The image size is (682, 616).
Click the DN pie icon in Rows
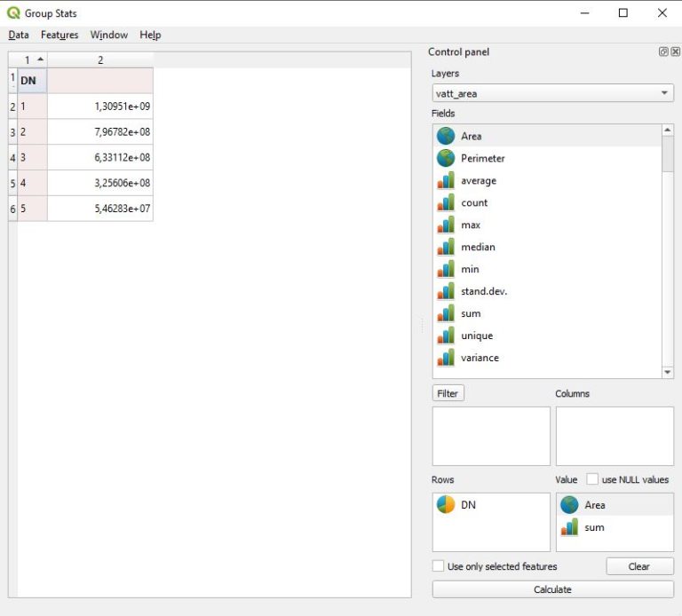coord(446,505)
